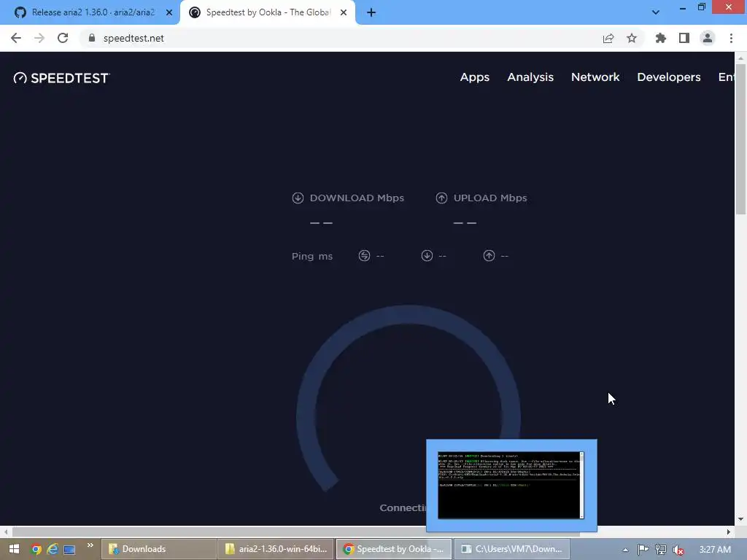The height and width of the screenshot is (560, 747).
Task: Click the UPLOAD Mbps arrow icon
Action: (441, 198)
